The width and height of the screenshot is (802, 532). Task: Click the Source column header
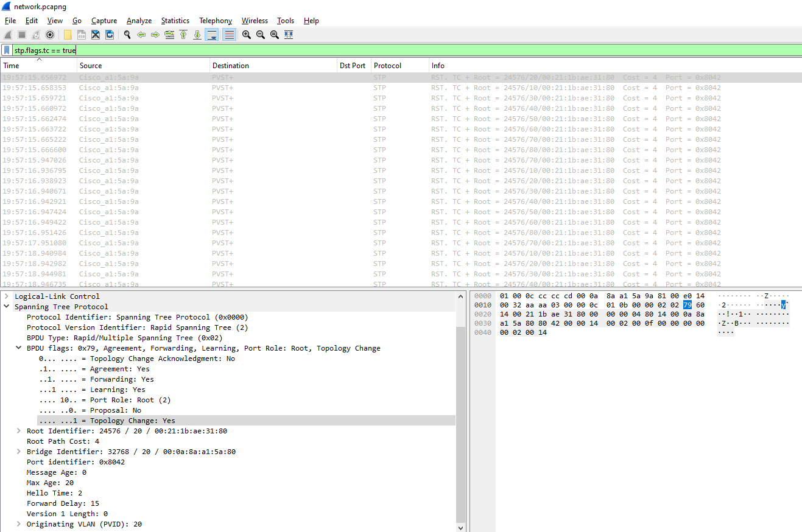(91, 66)
